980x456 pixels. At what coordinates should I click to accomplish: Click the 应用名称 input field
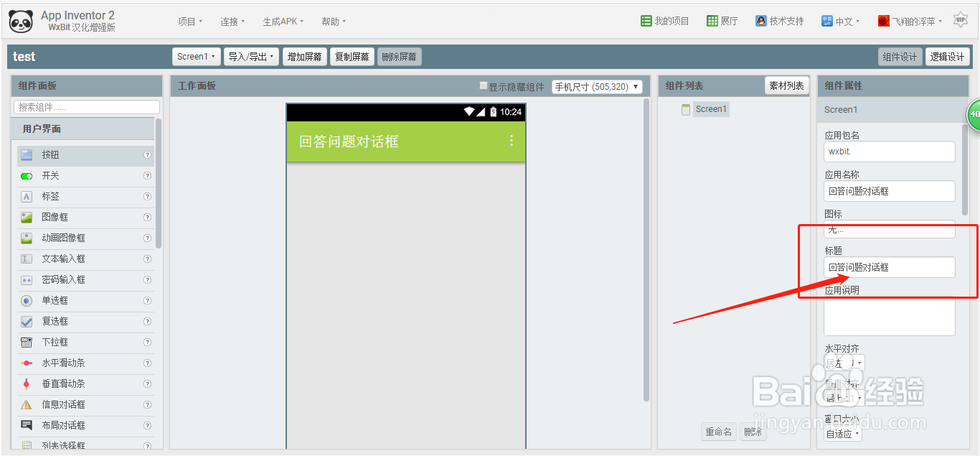(890, 191)
